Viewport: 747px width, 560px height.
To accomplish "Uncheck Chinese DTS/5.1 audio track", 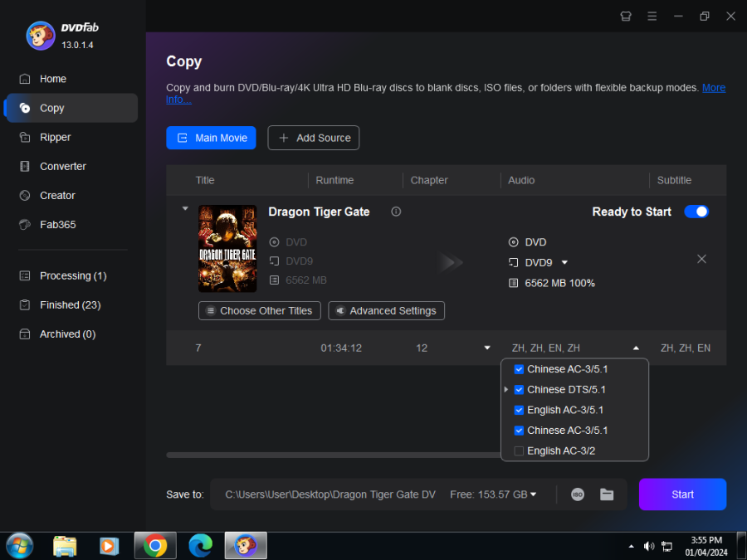I will click(x=519, y=390).
